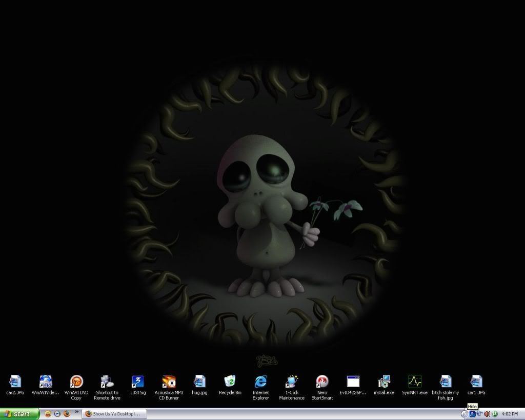525x420 pixels.
Task: Select the car2.JPG desktop file
Action: (x=15, y=385)
